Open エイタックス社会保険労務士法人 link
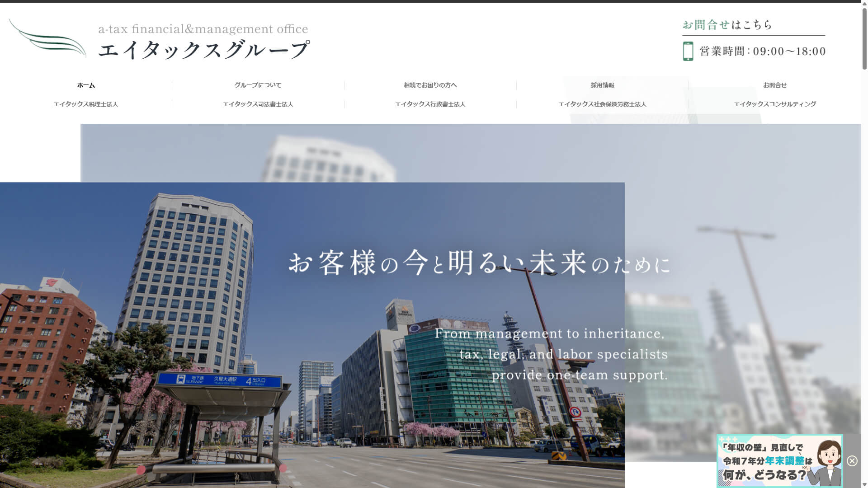868x488 pixels. point(602,104)
